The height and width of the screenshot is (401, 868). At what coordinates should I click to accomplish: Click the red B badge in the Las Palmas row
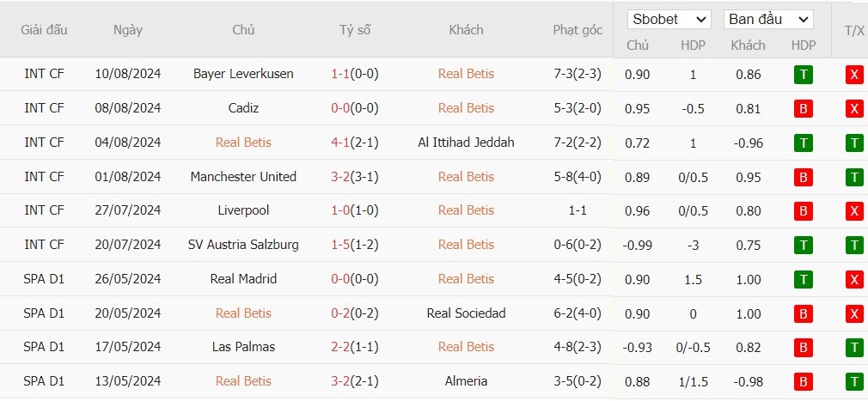coord(804,348)
